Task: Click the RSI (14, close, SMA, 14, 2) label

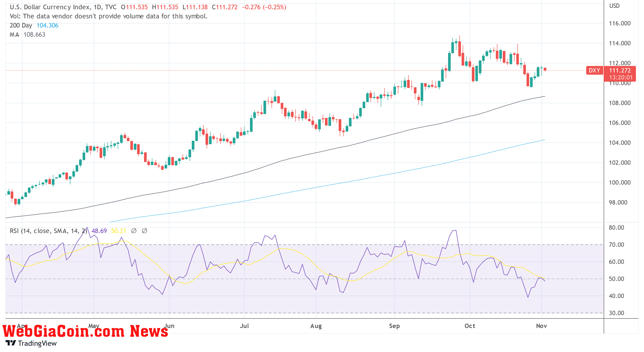Action: tap(49, 231)
